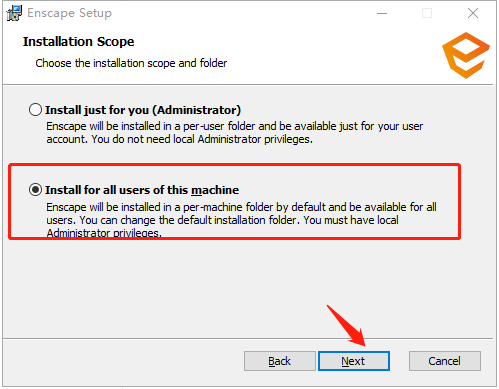Click the orange Enscape logo
Screen dimensions: 499x389
pyautogui.click(x=466, y=55)
